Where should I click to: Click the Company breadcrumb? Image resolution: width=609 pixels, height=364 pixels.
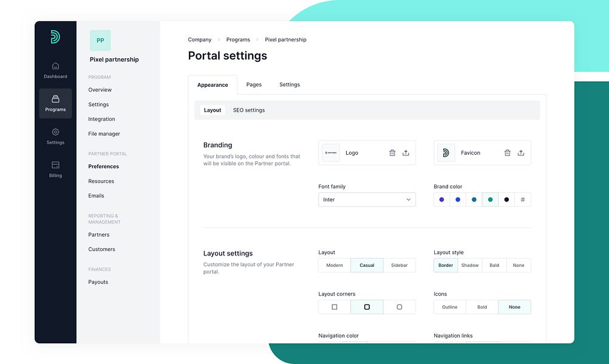click(200, 39)
